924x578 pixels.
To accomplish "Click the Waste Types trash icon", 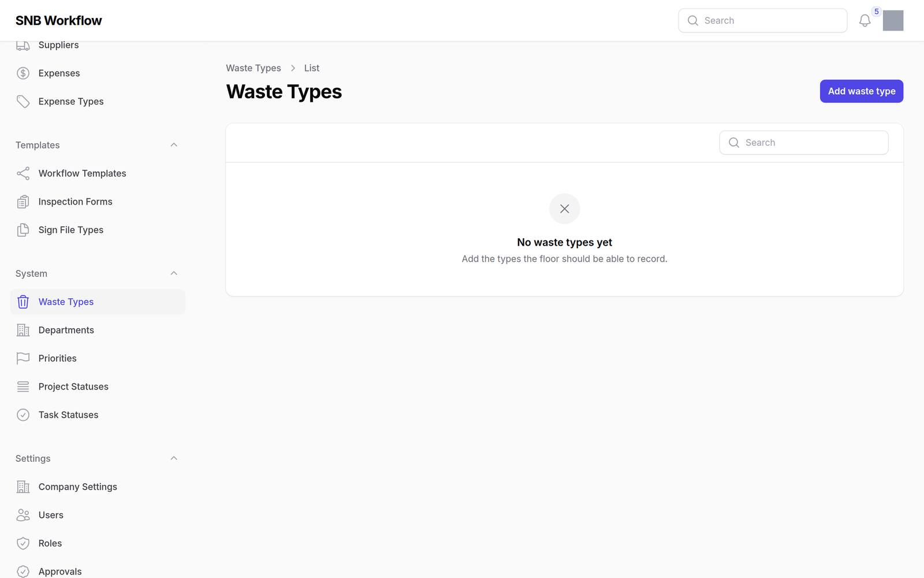I will pyautogui.click(x=23, y=302).
